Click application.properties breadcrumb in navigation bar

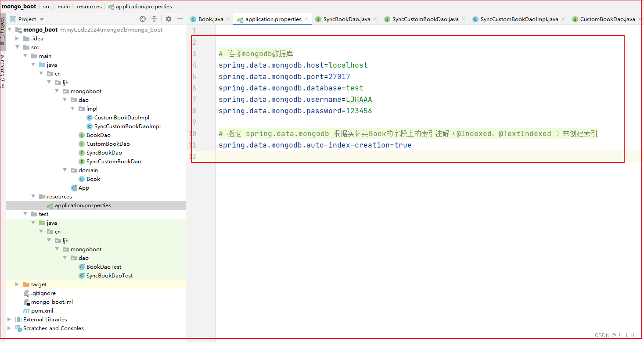pos(140,7)
